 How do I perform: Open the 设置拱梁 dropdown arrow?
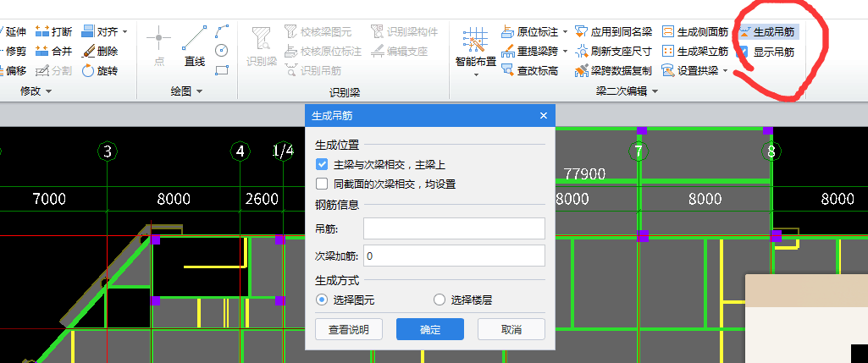coord(725,71)
